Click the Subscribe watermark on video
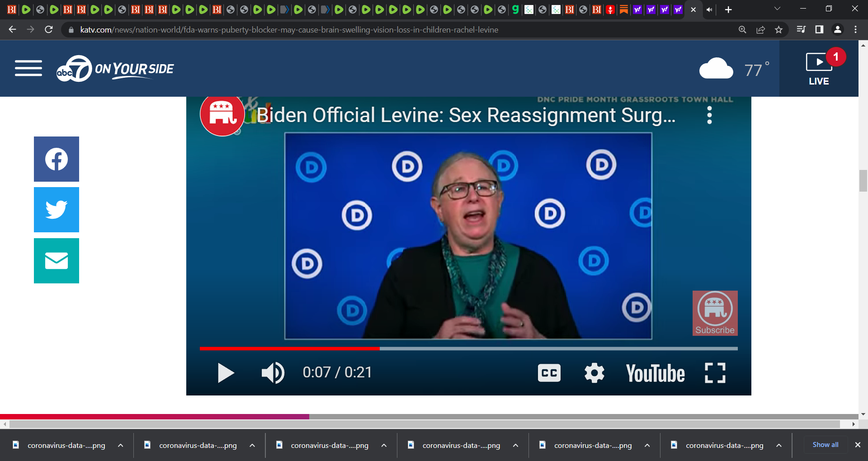The image size is (868, 461). (x=715, y=313)
